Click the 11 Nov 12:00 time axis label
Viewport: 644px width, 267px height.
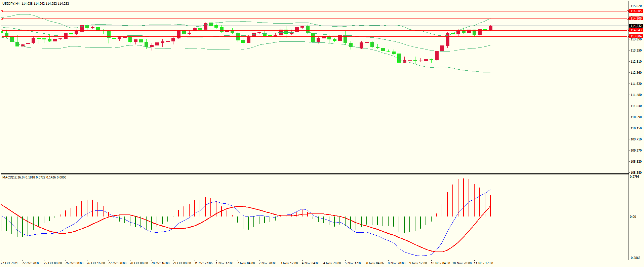[483, 263]
